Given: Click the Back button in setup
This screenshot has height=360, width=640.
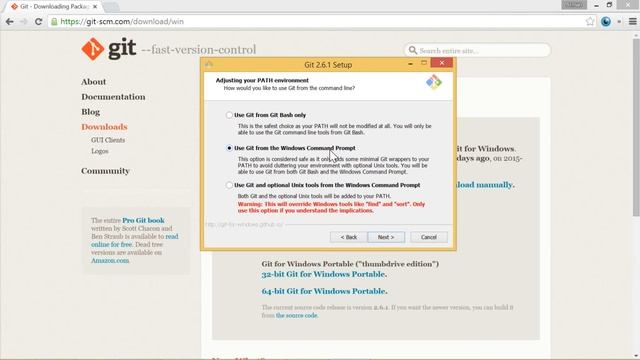Looking at the screenshot, I should (349, 237).
